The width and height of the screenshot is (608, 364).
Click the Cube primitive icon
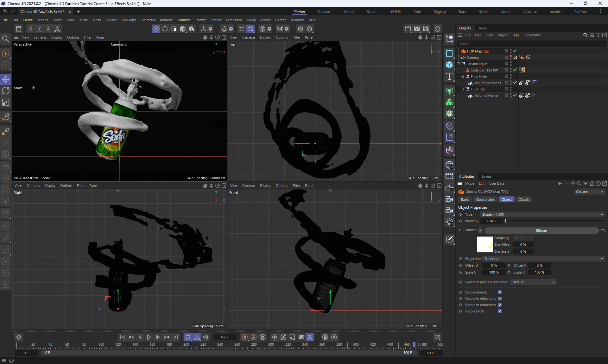[x=449, y=65]
